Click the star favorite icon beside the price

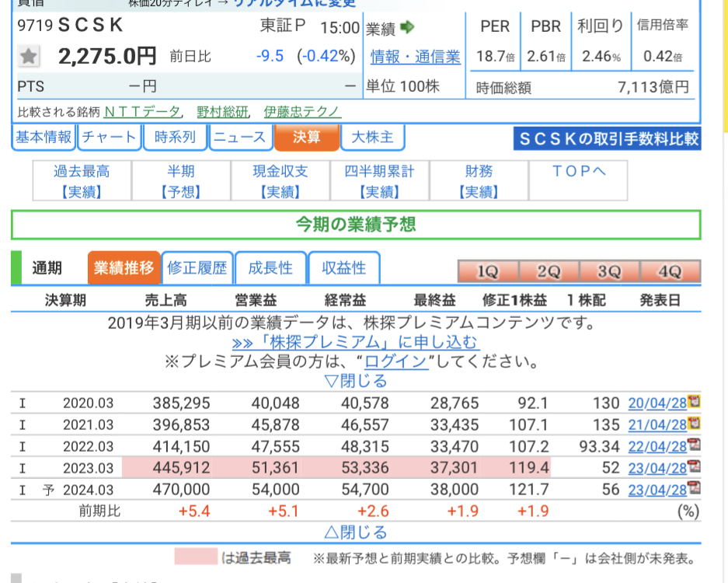coord(28,56)
